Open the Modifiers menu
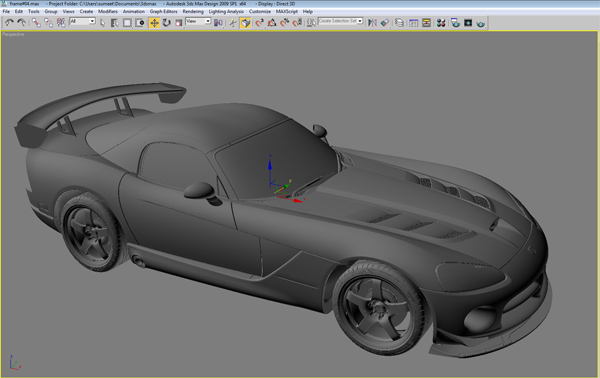Screen dimensions: 600x378 click(108, 11)
